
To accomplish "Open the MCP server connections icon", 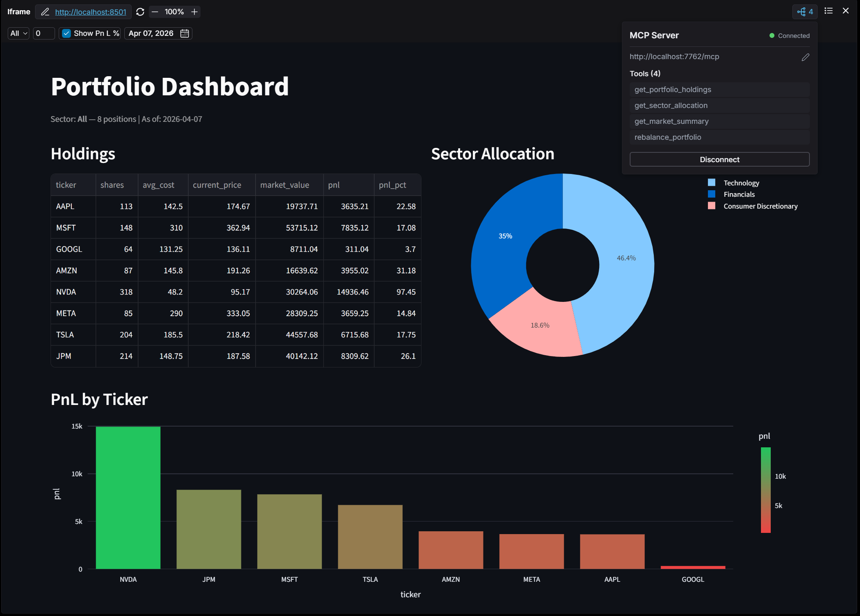I will (805, 11).
